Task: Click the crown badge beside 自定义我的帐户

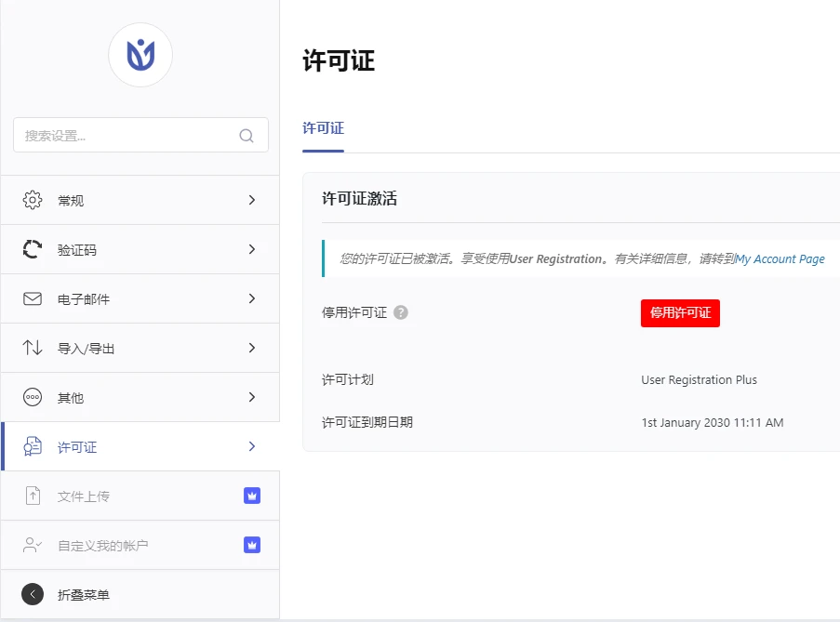Action: (251, 544)
